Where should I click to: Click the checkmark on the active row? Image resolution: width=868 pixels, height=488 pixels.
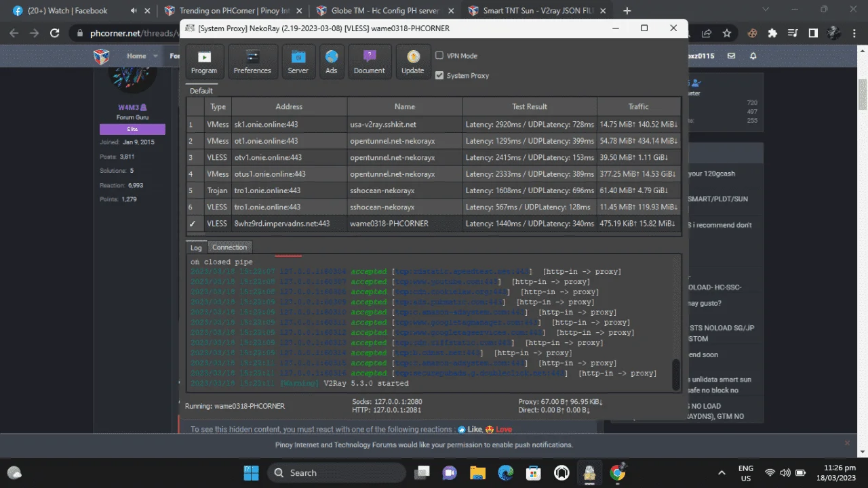tap(193, 224)
